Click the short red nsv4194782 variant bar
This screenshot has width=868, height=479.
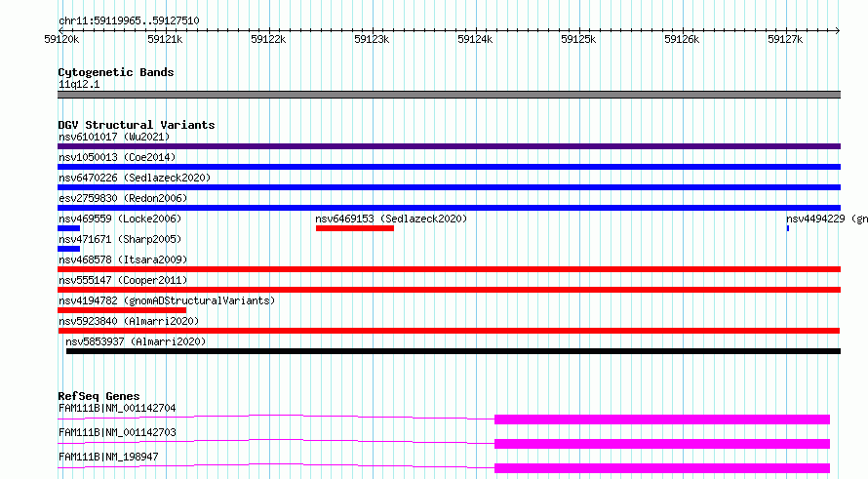[122, 310]
